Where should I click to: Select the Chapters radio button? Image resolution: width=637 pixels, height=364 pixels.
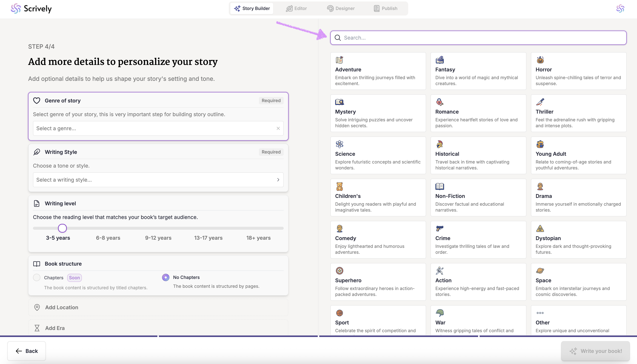37,277
